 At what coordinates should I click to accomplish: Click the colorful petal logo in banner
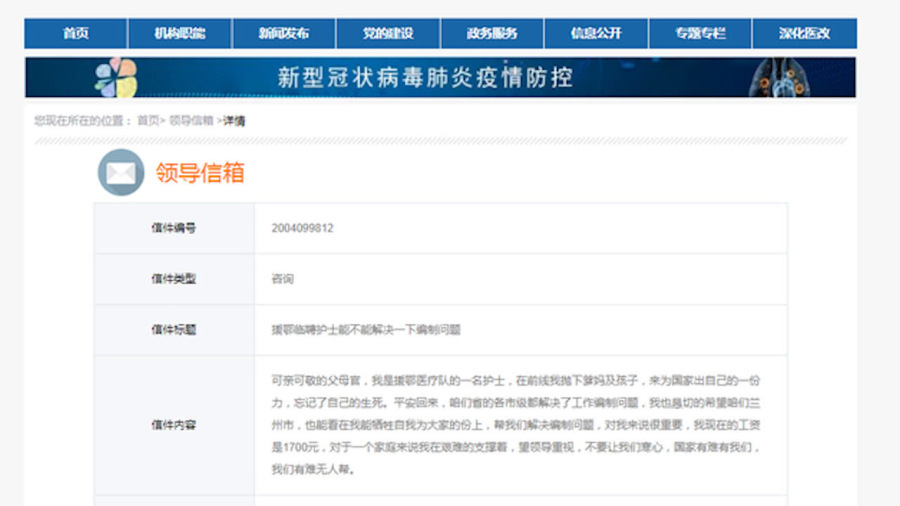click(x=115, y=78)
